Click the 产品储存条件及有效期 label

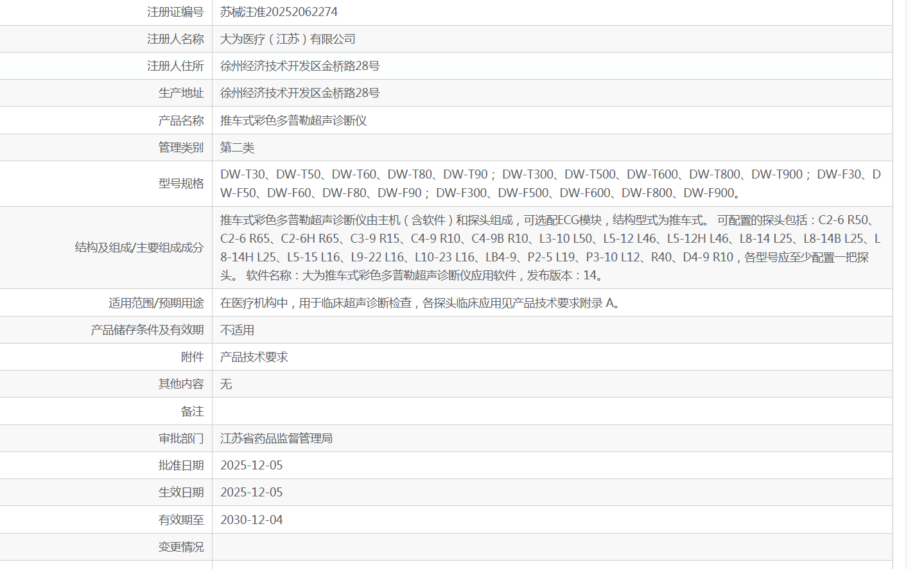(147, 330)
